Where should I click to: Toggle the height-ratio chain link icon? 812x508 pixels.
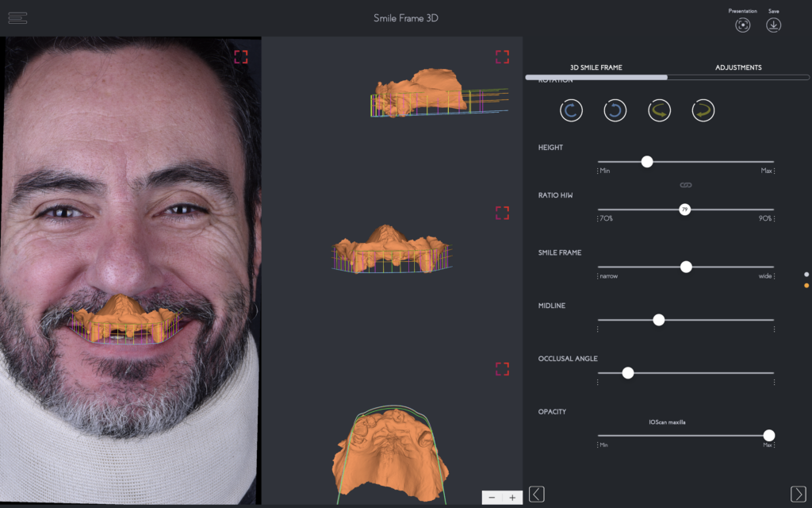(686, 185)
